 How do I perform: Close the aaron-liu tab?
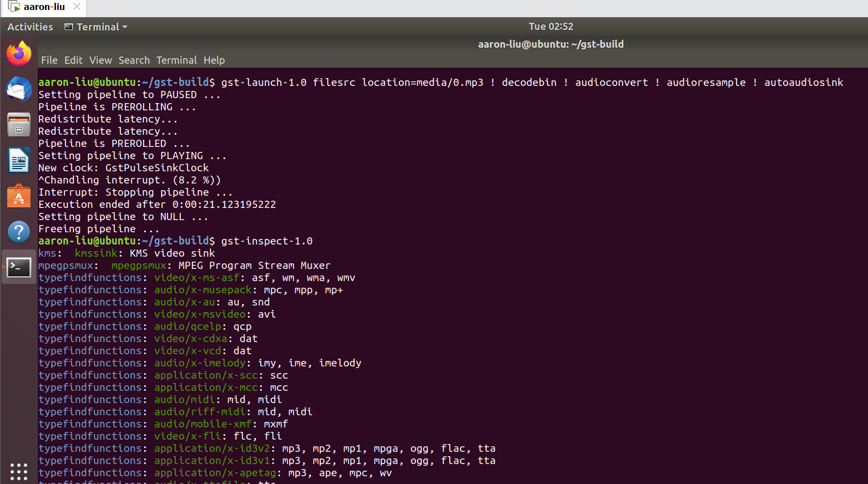(77, 7)
